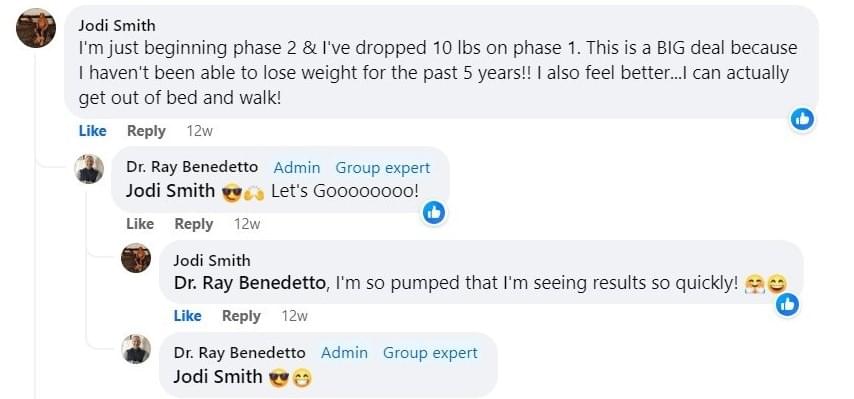854x399 pixels.
Task: Open the Group expert badge on first Benedetto reply
Action: (382, 168)
